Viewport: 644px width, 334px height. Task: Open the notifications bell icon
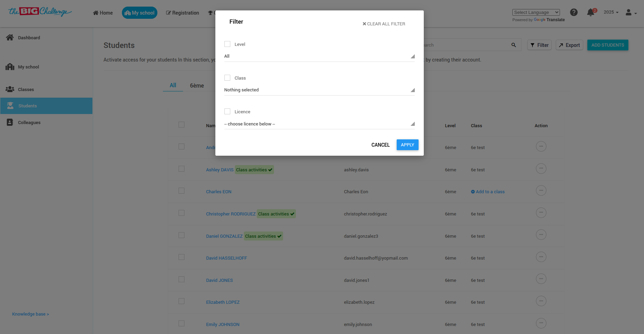(x=591, y=13)
